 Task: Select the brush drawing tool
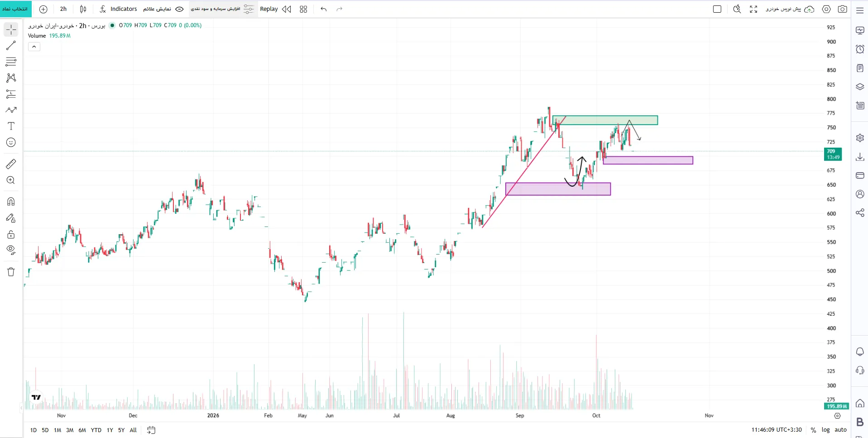pyautogui.click(x=11, y=110)
